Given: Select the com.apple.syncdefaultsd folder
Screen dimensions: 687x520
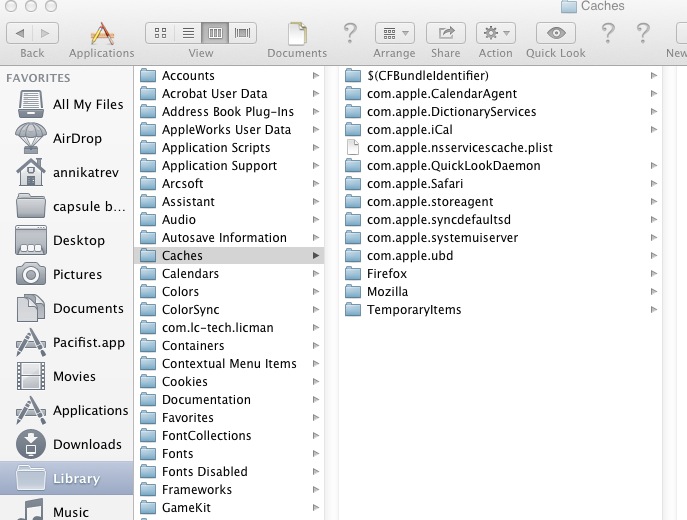Looking at the screenshot, I should click(x=500, y=219).
